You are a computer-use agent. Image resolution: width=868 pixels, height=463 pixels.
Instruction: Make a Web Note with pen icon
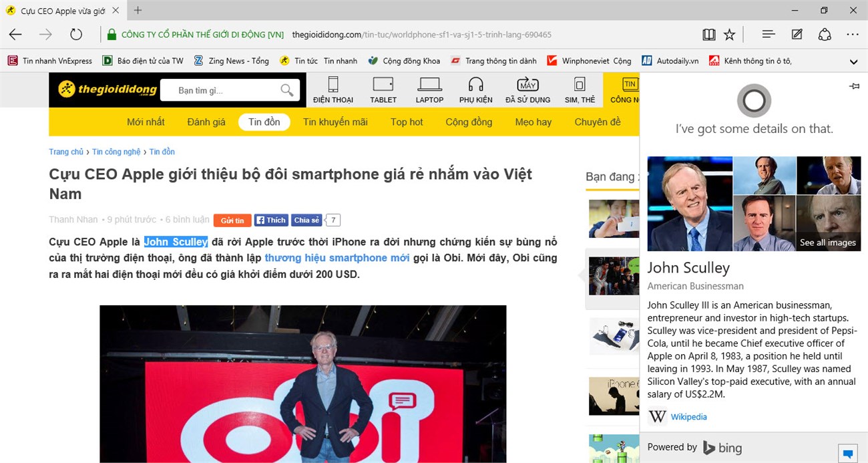coord(797,34)
